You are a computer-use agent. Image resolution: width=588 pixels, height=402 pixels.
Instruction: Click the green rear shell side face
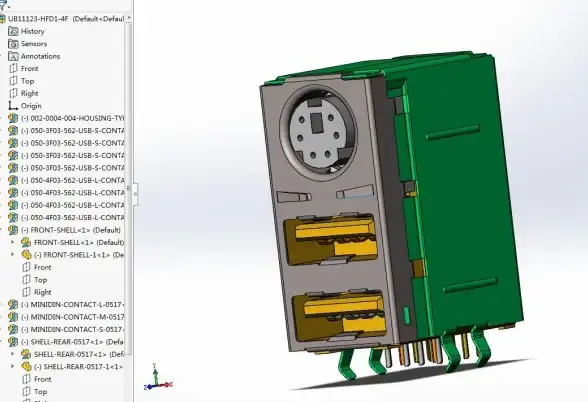pyautogui.click(x=465, y=195)
